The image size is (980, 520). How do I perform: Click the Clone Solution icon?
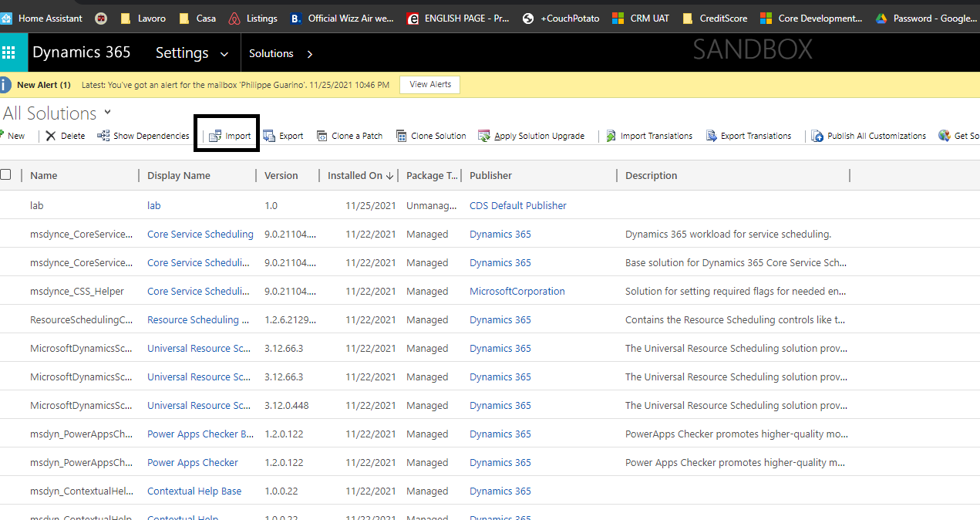[402, 136]
